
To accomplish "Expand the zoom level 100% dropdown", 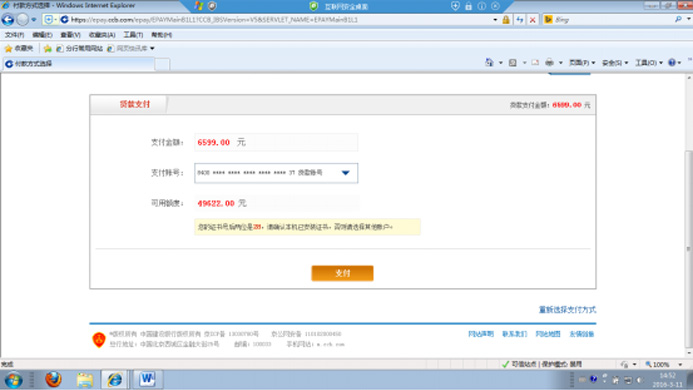I will click(680, 364).
